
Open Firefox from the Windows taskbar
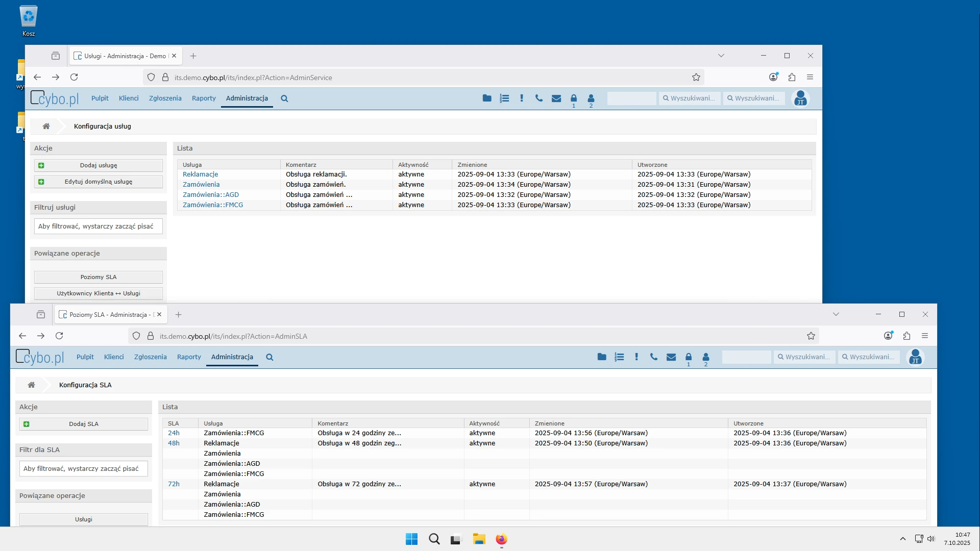coord(501,539)
